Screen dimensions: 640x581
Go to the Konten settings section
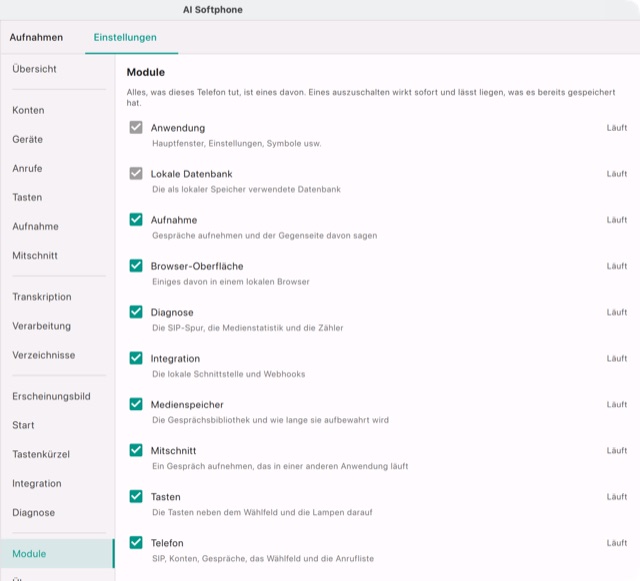click(x=28, y=110)
